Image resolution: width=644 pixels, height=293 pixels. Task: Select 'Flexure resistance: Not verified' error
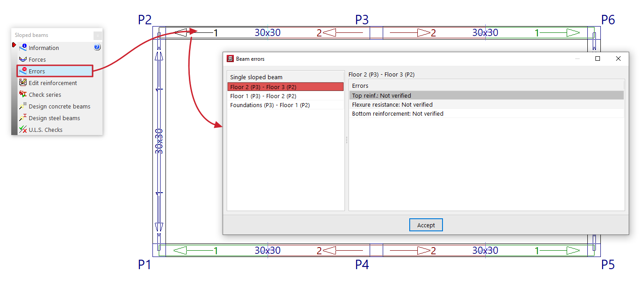pos(487,104)
